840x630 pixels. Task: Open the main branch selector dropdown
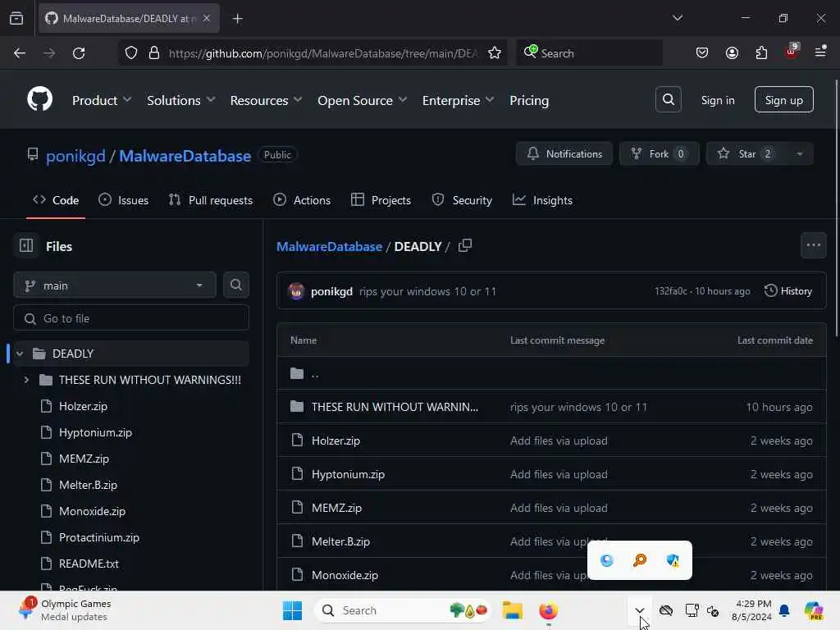[x=115, y=285]
